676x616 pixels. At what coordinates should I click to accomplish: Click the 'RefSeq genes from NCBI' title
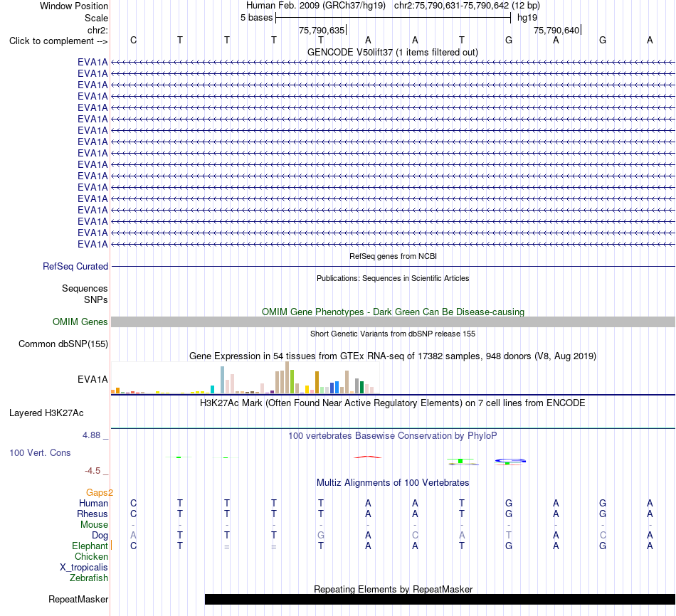[x=393, y=256]
